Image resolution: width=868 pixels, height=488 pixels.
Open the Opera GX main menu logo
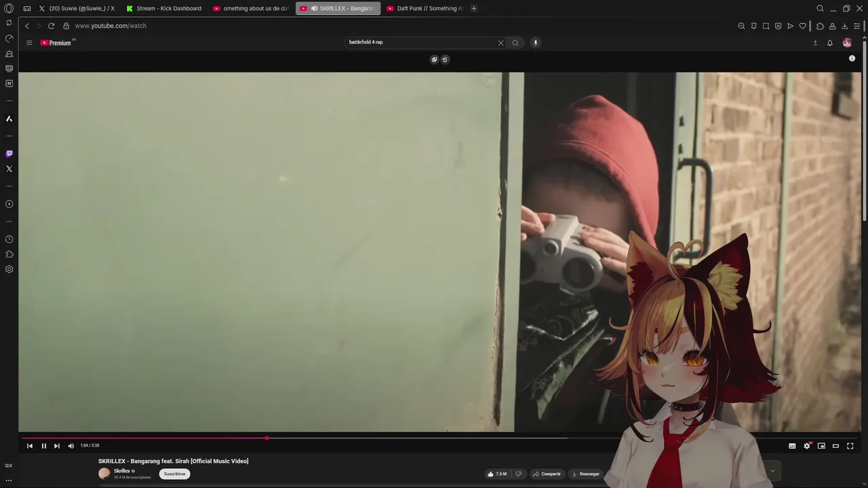[x=9, y=8]
